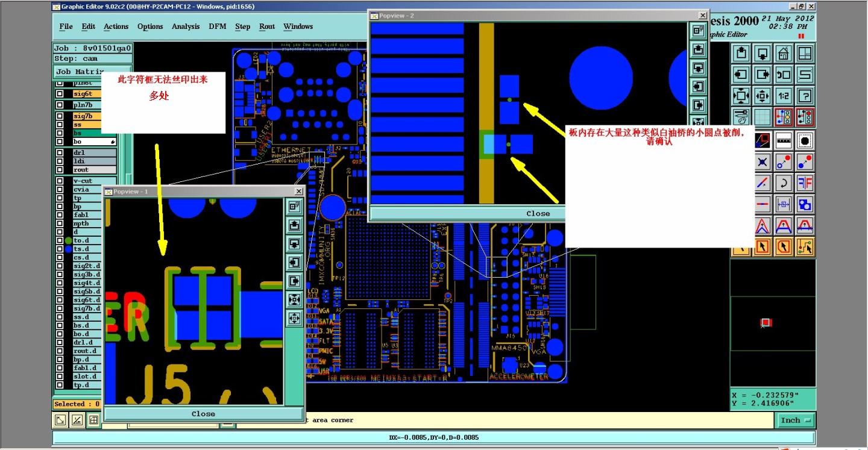Viewport: 868px width, 450px height.
Task: Toggle the v-cut layer checkbox
Action: 60,181
